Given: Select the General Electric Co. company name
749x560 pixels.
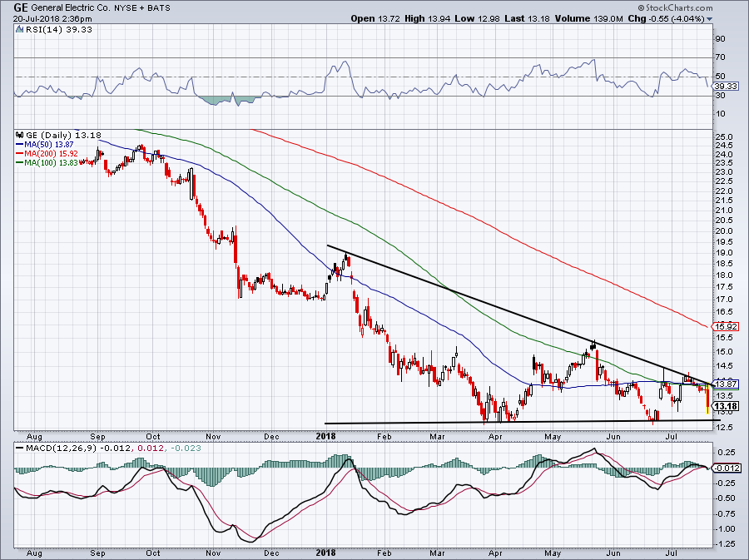Looking at the screenshot, I should [71, 8].
